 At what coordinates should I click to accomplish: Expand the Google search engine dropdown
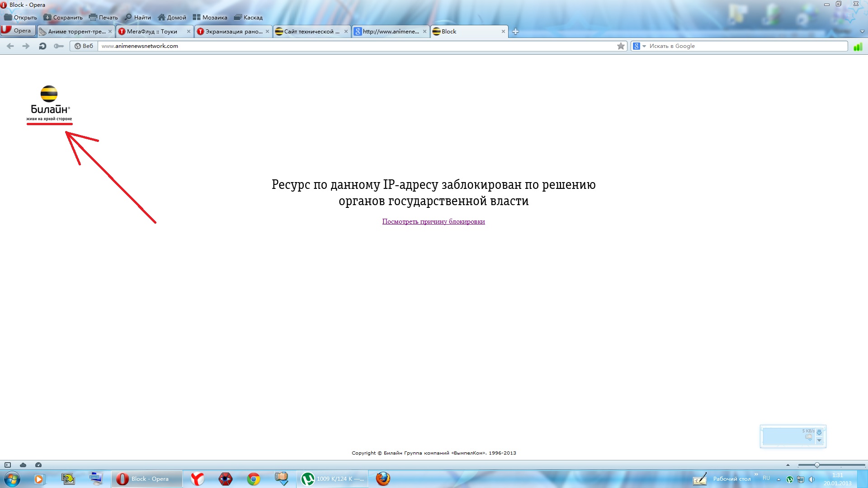(x=644, y=46)
